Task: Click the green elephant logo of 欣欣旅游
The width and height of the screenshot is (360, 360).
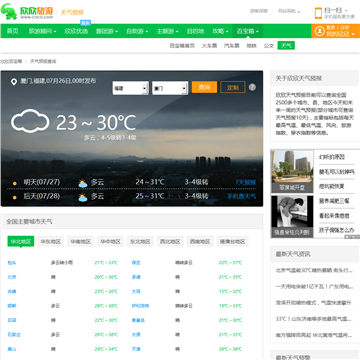Action: point(9,12)
